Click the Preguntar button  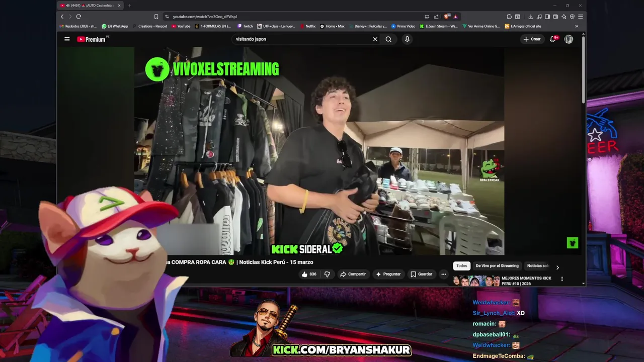(x=388, y=274)
